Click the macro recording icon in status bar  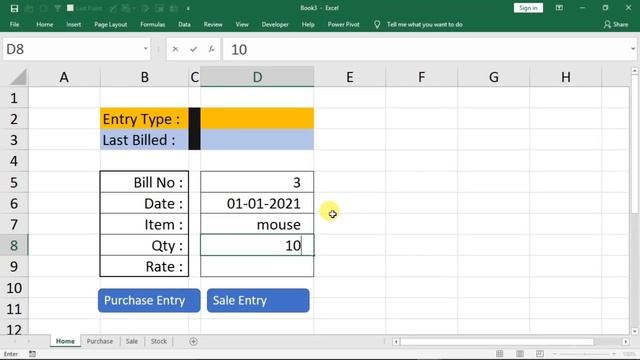(32, 354)
